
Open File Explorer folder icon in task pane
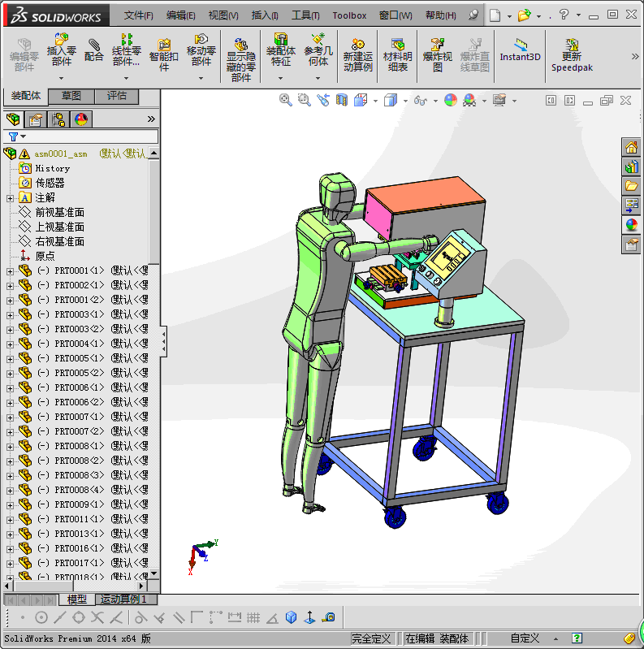[x=631, y=186]
